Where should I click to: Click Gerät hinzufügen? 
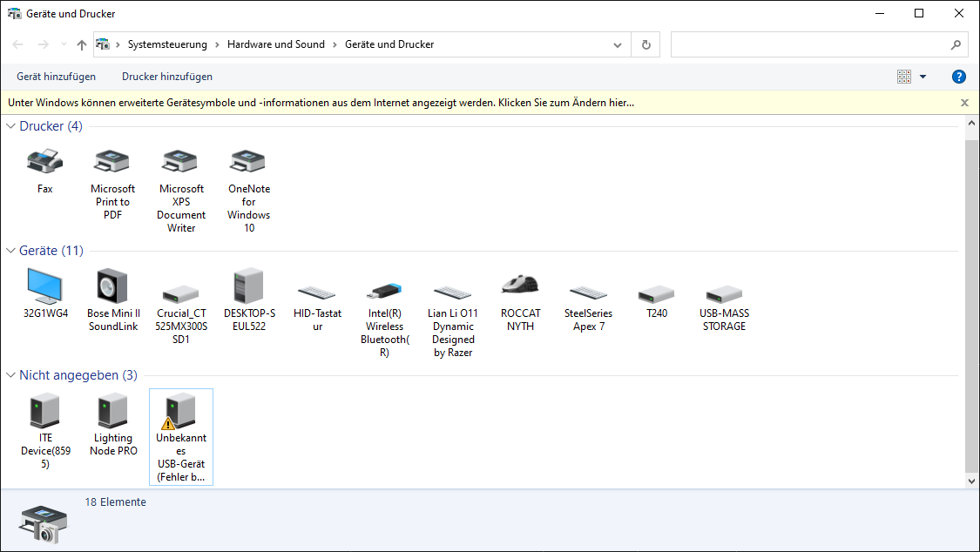point(57,77)
